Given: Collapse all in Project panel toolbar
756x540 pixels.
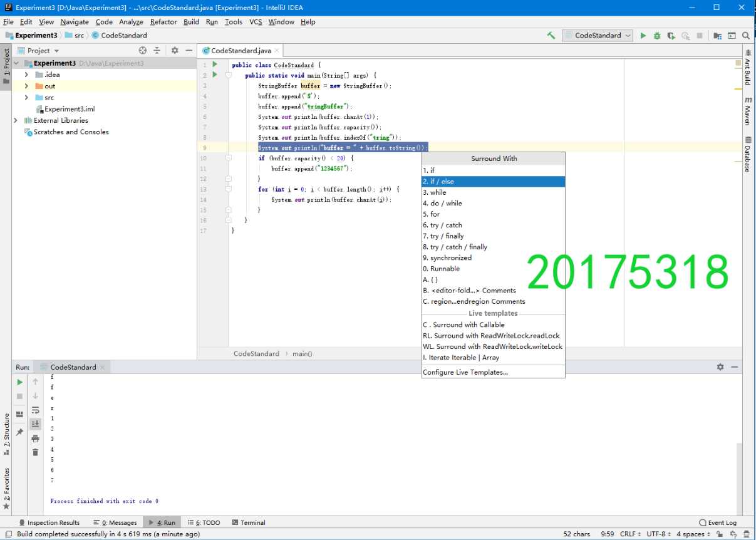Looking at the screenshot, I should 157,51.
